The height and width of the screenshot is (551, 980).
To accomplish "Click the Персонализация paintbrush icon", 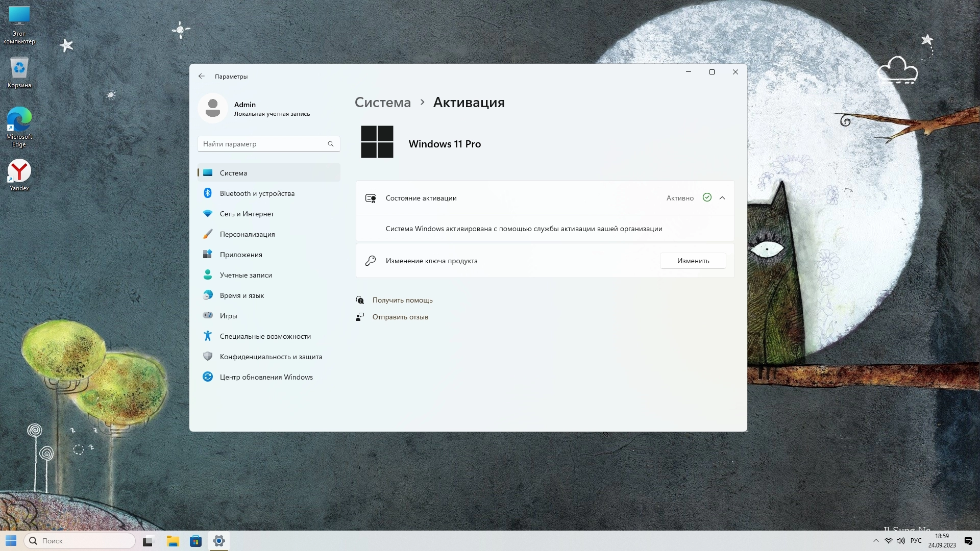I will tap(208, 234).
